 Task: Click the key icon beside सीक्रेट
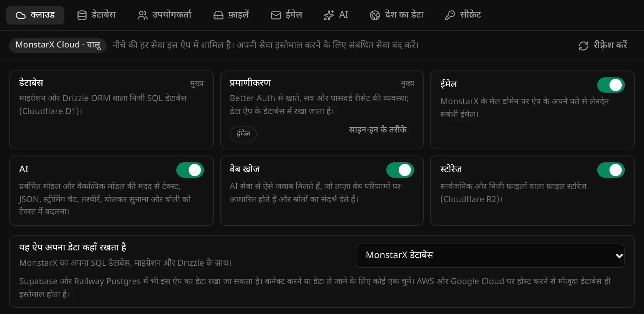click(450, 15)
